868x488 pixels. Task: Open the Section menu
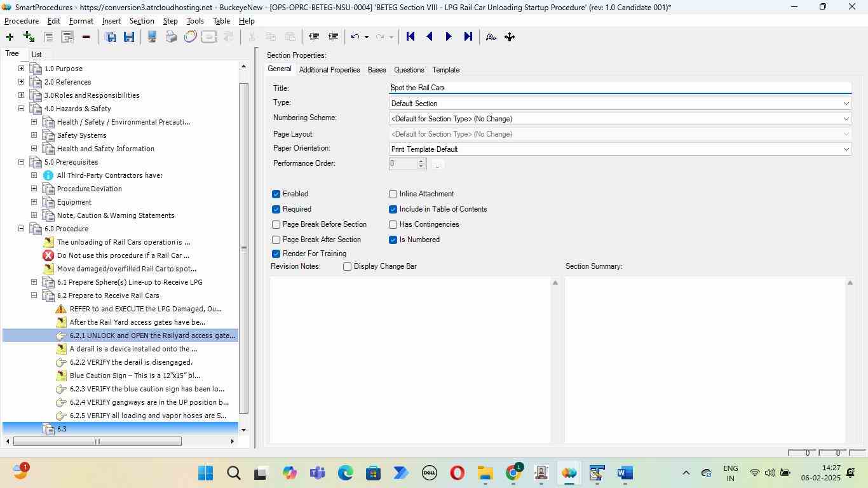tap(142, 21)
